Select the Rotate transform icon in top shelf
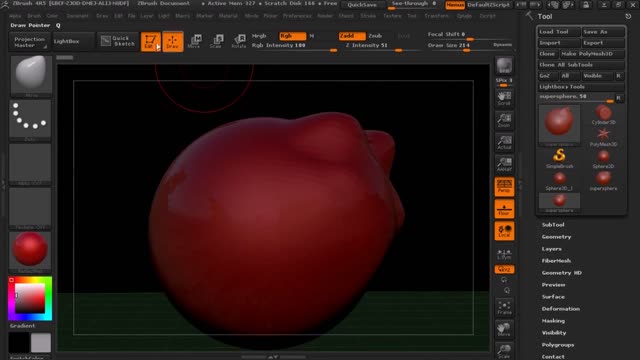The image size is (640, 360). click(239, 41)
